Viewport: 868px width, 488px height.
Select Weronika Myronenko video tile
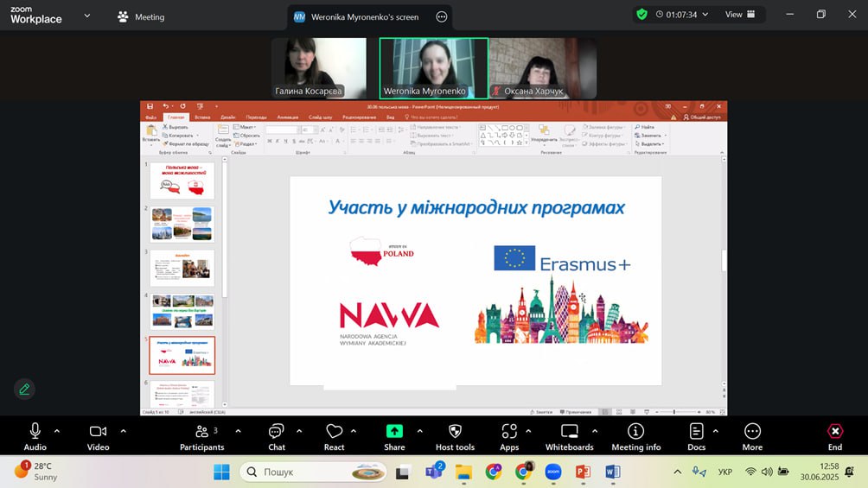(x=433, y=68)
